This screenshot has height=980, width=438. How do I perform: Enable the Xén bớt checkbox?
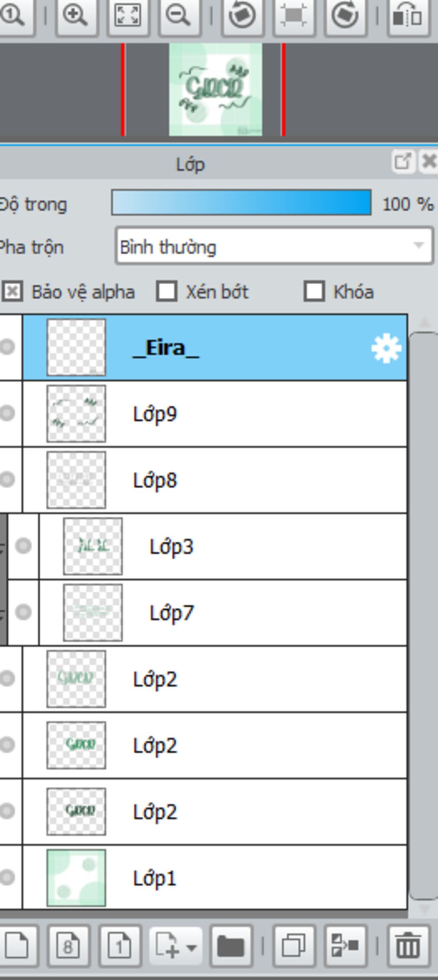166,292
